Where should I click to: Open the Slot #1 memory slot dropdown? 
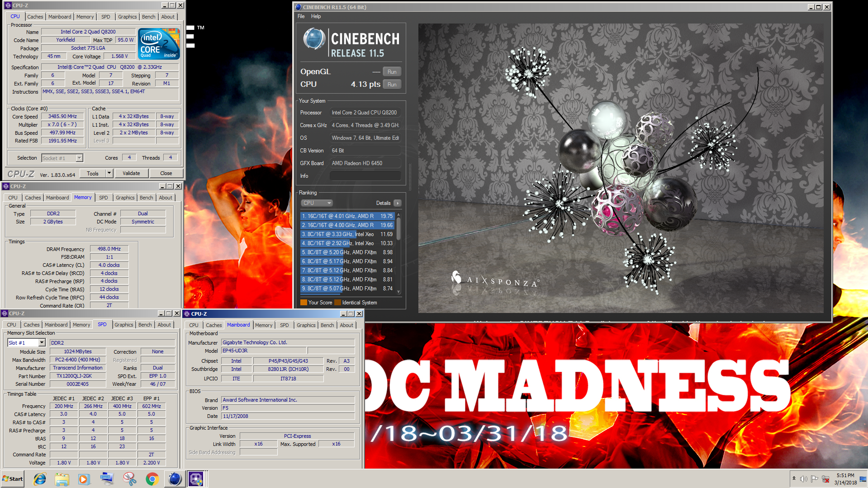(42, 343)
